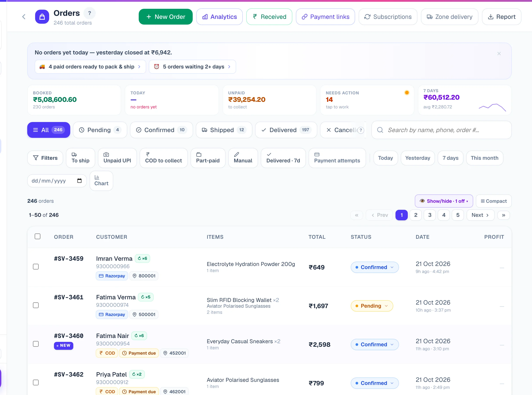Click the search magnifier icon
Screen dimensions: 532x395
point(380,130)
